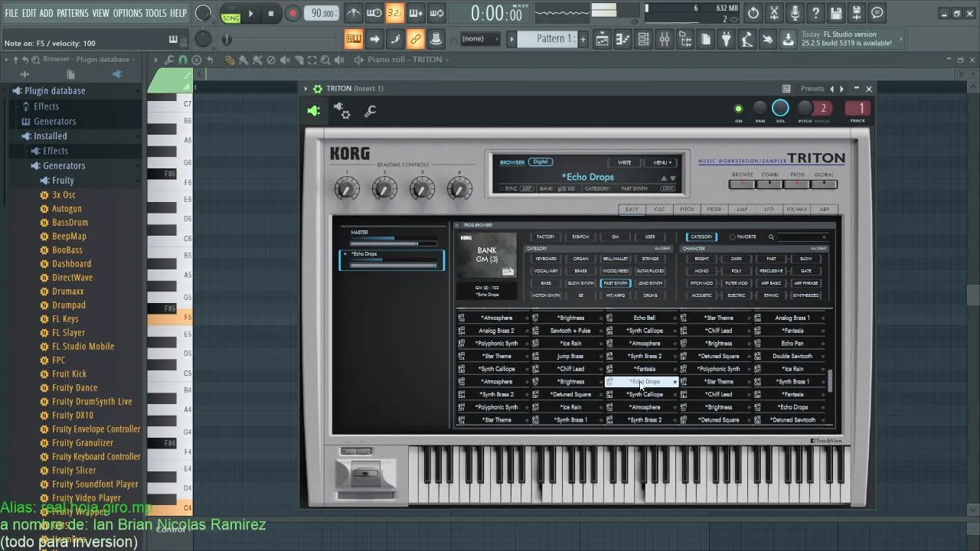Viewport: 980px width, 551px height.
Task: Select the piano roll delete tool
Action: pos(270,60)
